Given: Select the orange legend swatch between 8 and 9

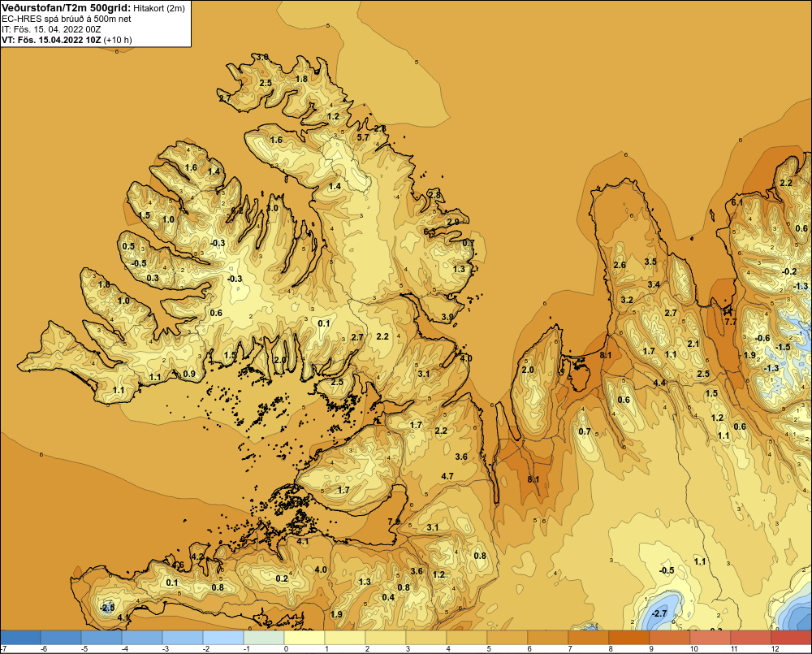Looking at the screenshot, I should pyautogui.click(x=628, y=637).
